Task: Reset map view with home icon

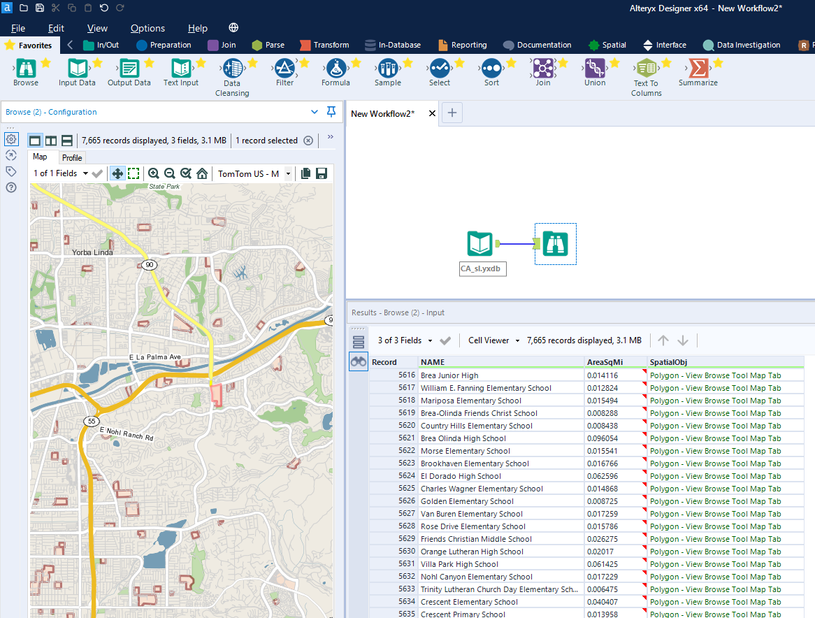Action: click(x=201, y=174)
